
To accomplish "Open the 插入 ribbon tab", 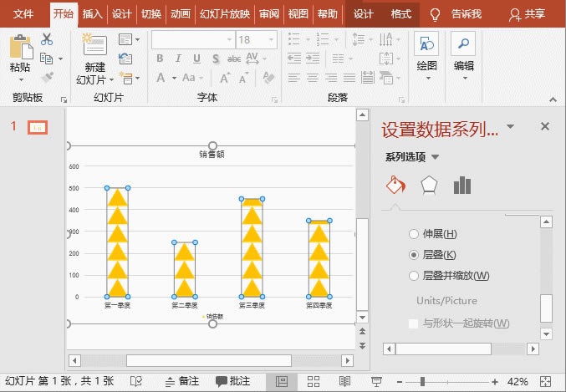I will point(93,14).
